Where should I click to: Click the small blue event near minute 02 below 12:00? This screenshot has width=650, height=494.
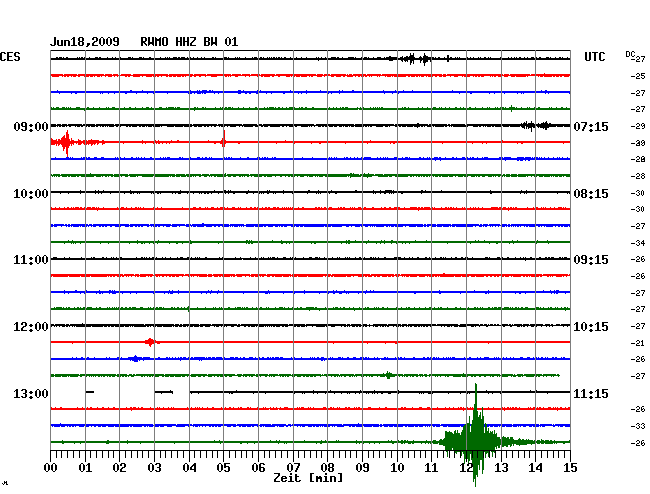point(135,358)
